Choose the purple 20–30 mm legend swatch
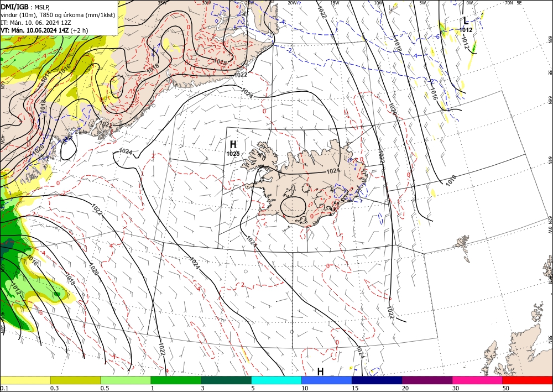This screenshot has height=392, width=553. click(427, 380)
